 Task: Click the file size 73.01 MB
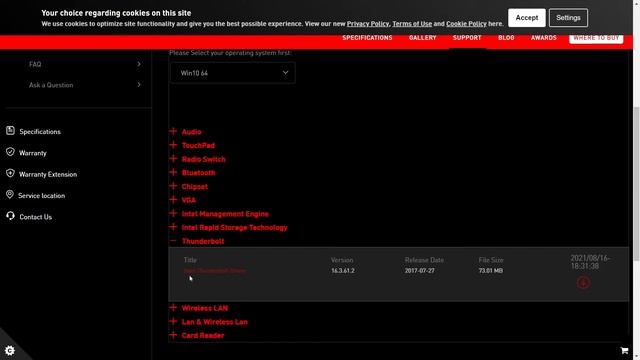pos(491,271)
